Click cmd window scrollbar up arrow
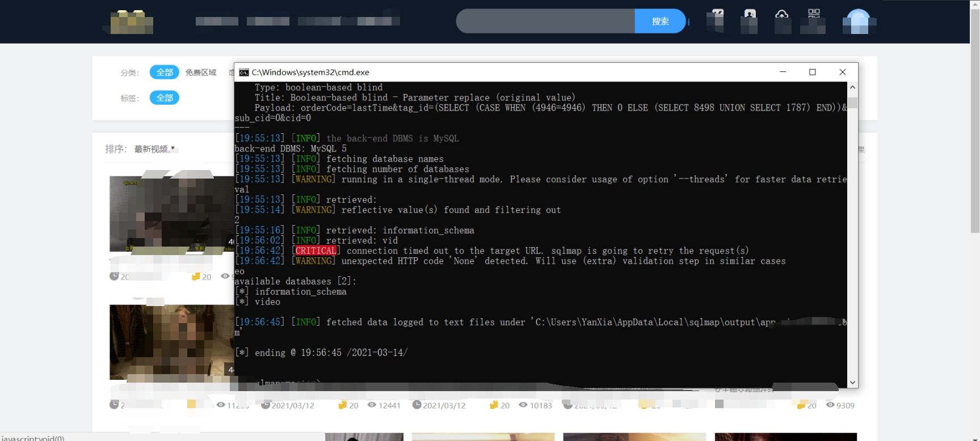 852,87
